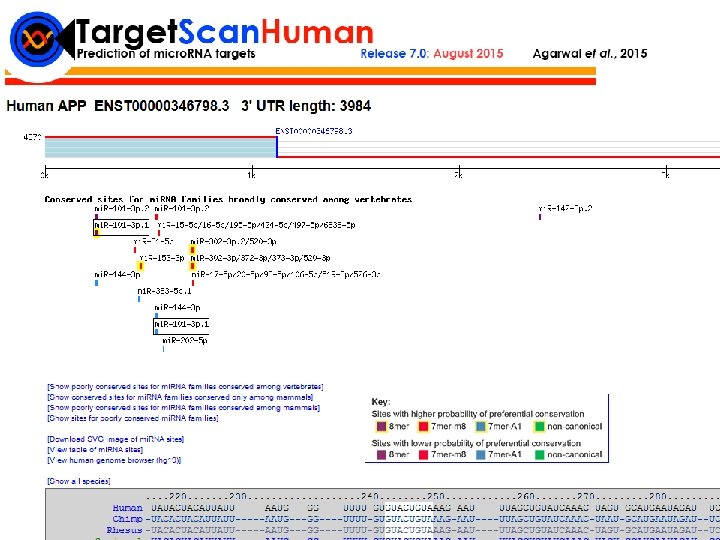
Task: Click the light-blue shaded UTR region in plot
Action: click(160, 147)
